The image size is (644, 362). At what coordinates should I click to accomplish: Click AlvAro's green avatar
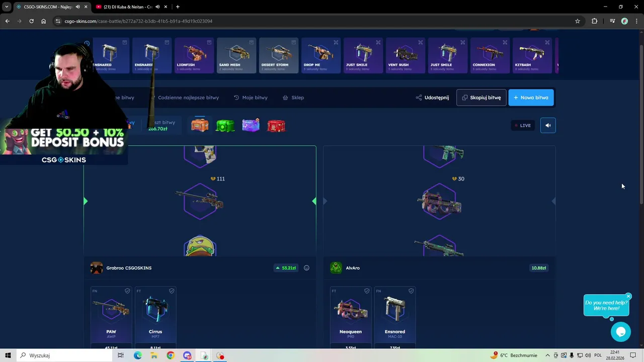tap(336, 268)
